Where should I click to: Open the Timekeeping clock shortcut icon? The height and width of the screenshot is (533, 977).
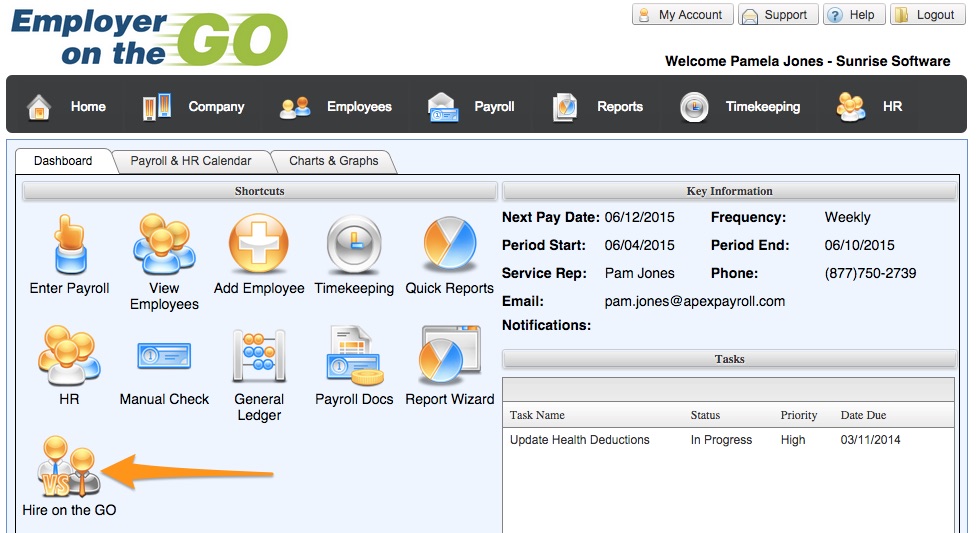[x=354, y=245]
